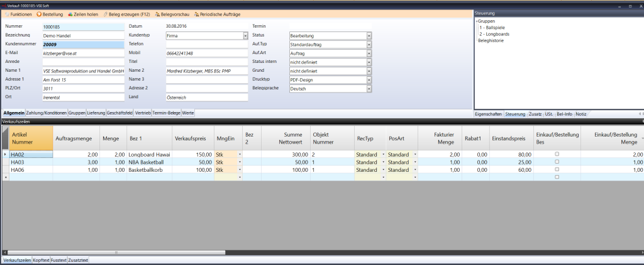
Task: Open the Status dropdown showing Bearbeitung
Action: 369,36
